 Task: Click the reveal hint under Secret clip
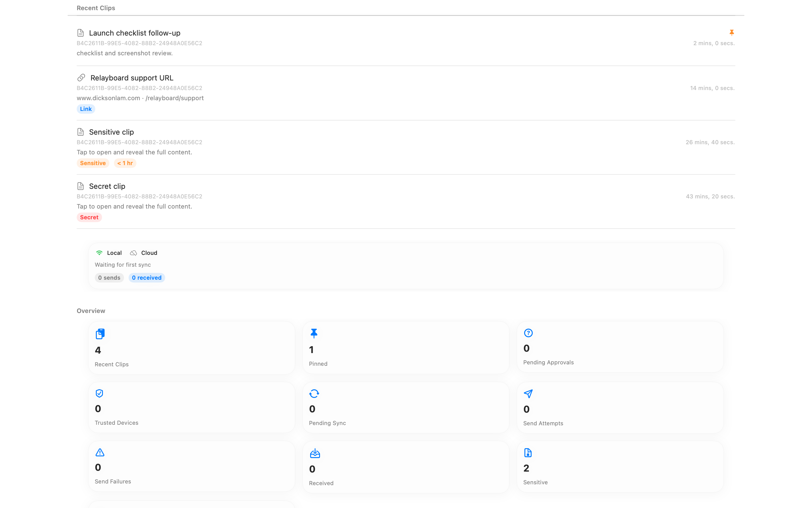(x=134, y=206)
